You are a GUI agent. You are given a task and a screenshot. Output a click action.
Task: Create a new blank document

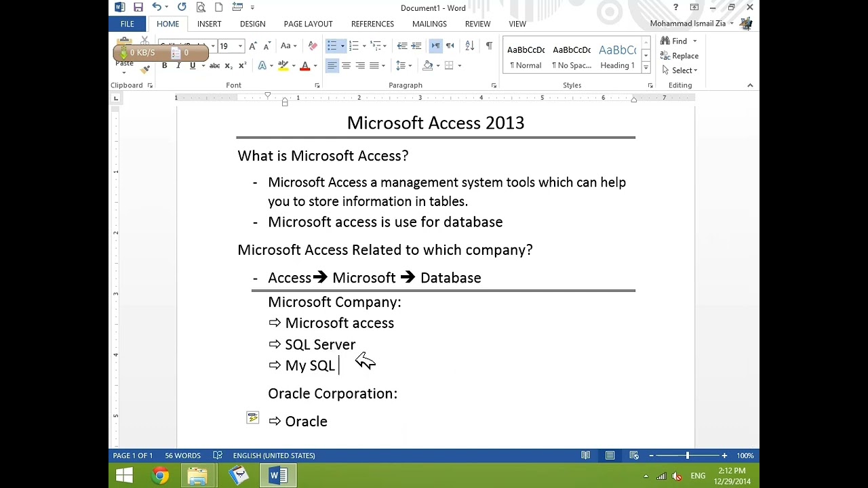point(219,7)
